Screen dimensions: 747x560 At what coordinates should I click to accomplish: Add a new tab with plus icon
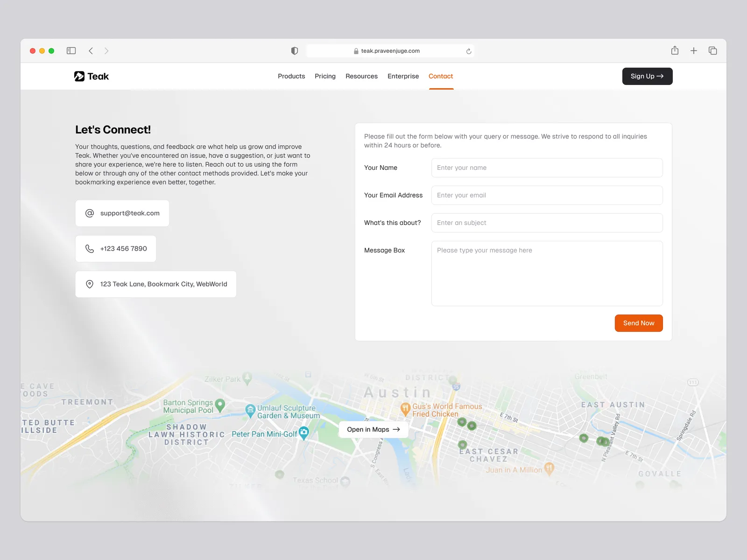point(694,51)
